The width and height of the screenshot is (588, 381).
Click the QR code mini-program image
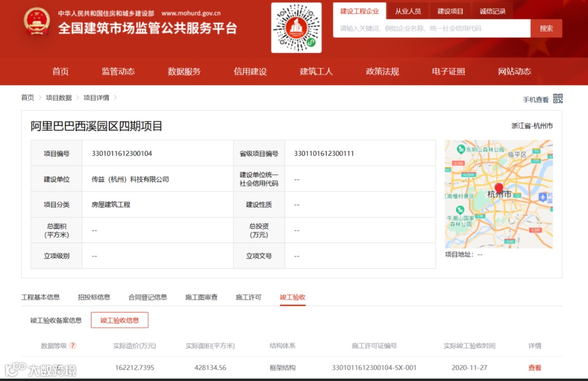[296, 28]
